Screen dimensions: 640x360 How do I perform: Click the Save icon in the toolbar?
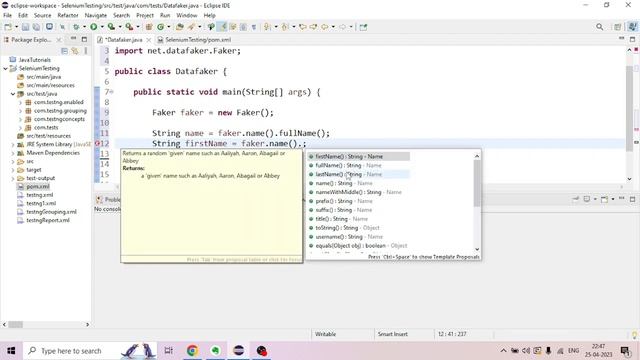click(x=25, y=27)
